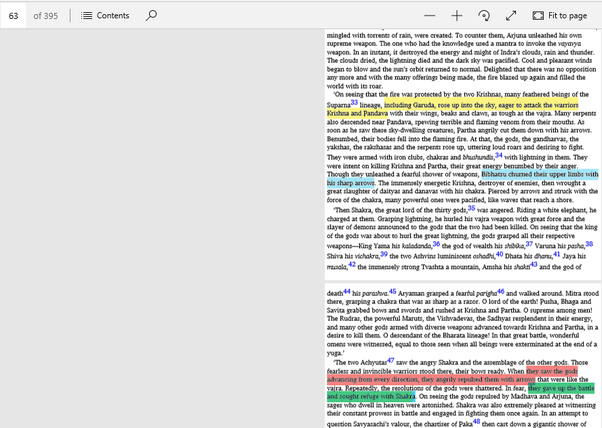Open the search magnifier tool
This screenshot has width=602, height=428.
point(151,16)
